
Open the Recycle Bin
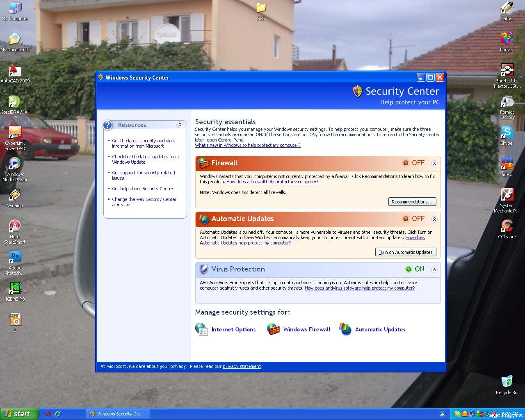tap(507, 385)
